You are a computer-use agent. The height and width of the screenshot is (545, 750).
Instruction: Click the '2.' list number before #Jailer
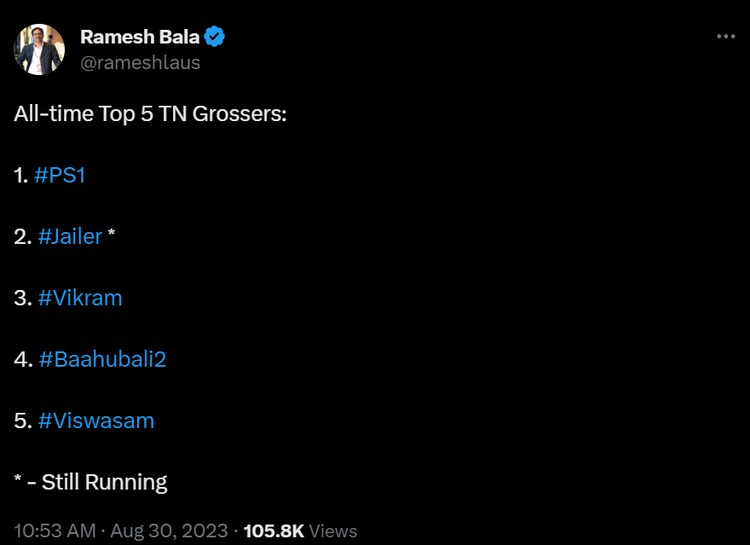pyautogui.click(x=23, y=237)
